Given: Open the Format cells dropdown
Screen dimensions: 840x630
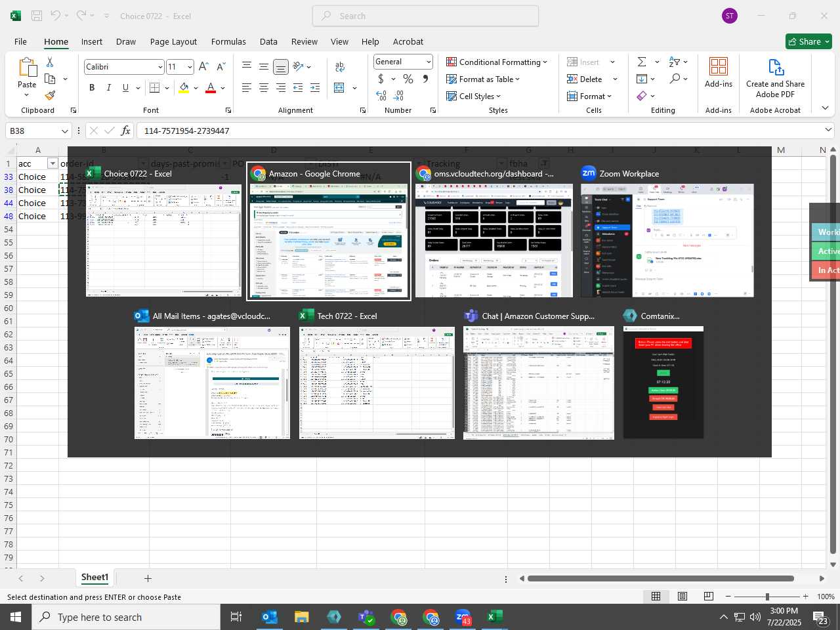Looking at the screenshot, I should click(x=589, y=96).
